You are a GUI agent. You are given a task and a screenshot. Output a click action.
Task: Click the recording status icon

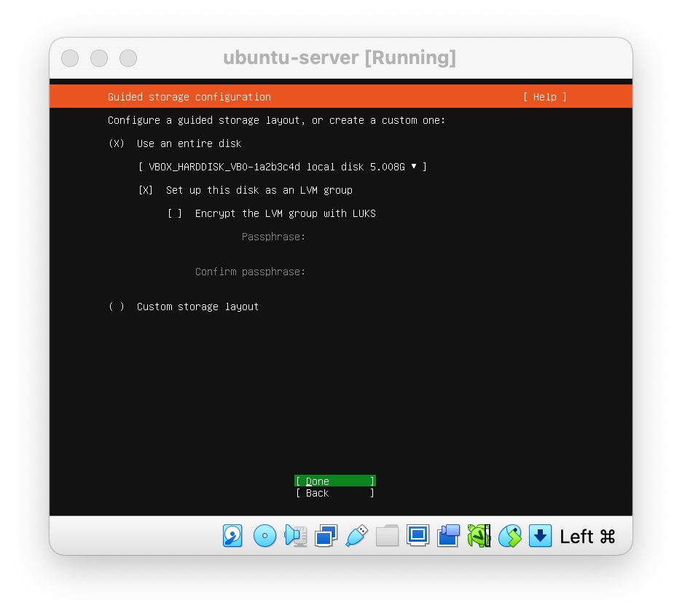pyautogui.click(x=448, y=536)
